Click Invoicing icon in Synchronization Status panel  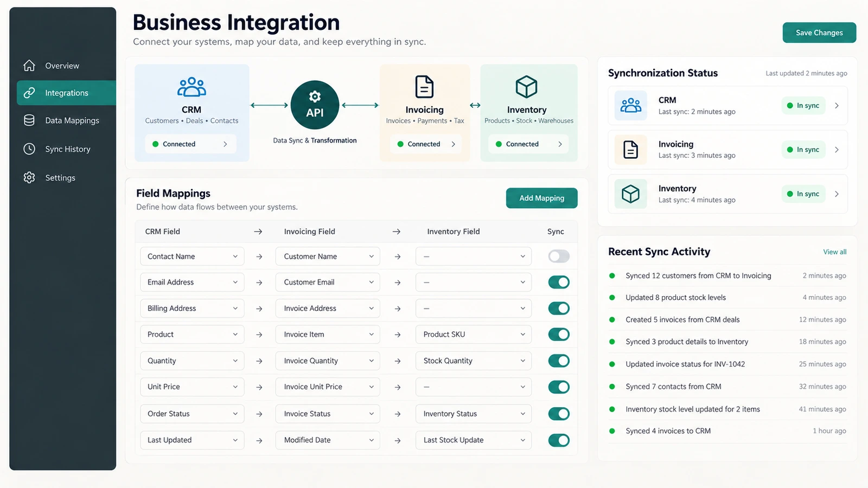pos(630,150)
